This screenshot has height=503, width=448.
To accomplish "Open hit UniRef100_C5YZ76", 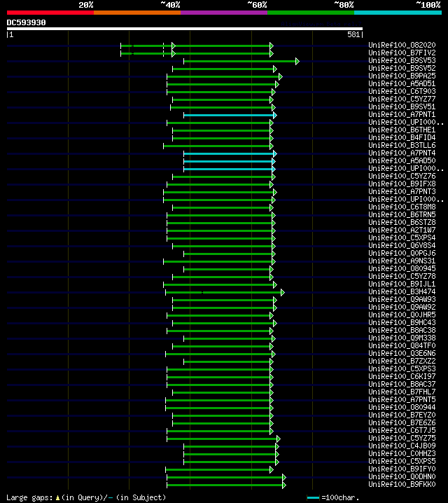I will pos(402,176).
